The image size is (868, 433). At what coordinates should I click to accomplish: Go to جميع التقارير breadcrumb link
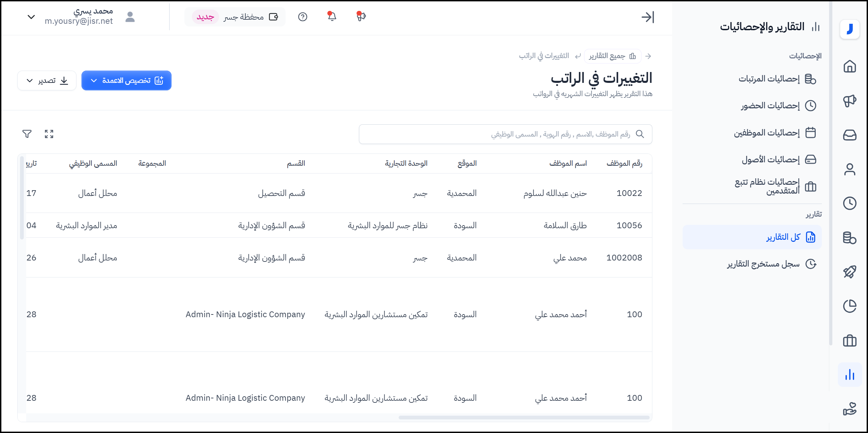coord(612,56)
